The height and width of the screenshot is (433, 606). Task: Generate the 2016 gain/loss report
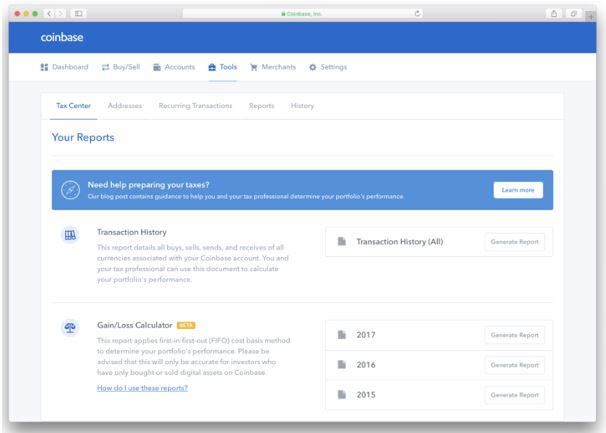tap(514, 365)
